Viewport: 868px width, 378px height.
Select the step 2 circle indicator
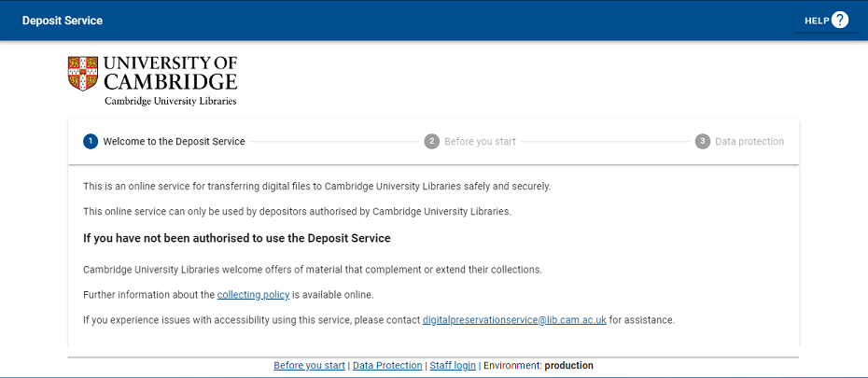pyautogui.click(x=432, y=141)
